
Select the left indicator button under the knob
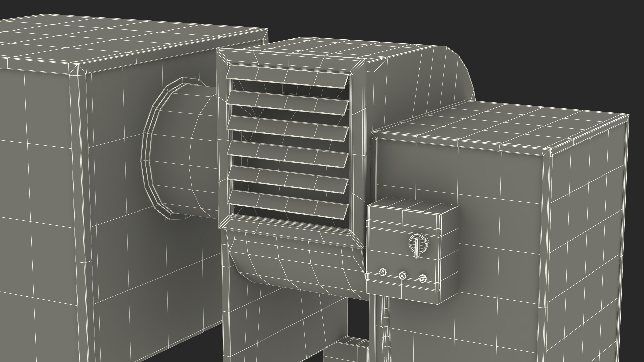pos(382,272)
